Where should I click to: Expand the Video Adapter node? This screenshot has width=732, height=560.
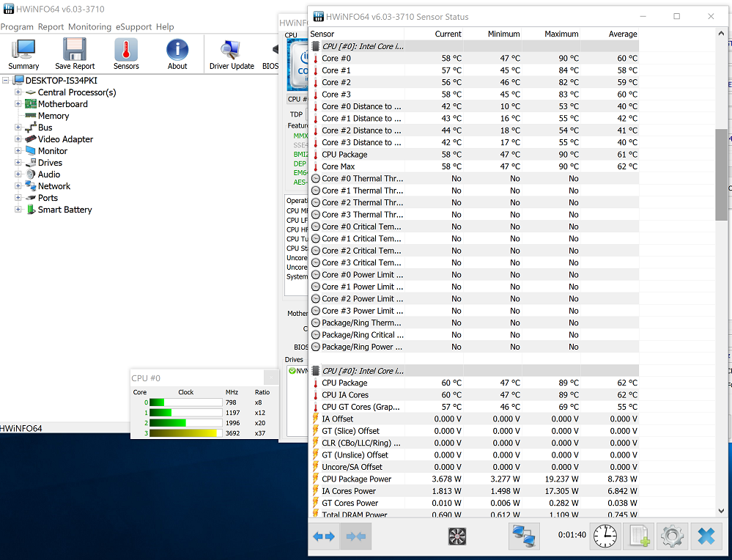point(18,139)
